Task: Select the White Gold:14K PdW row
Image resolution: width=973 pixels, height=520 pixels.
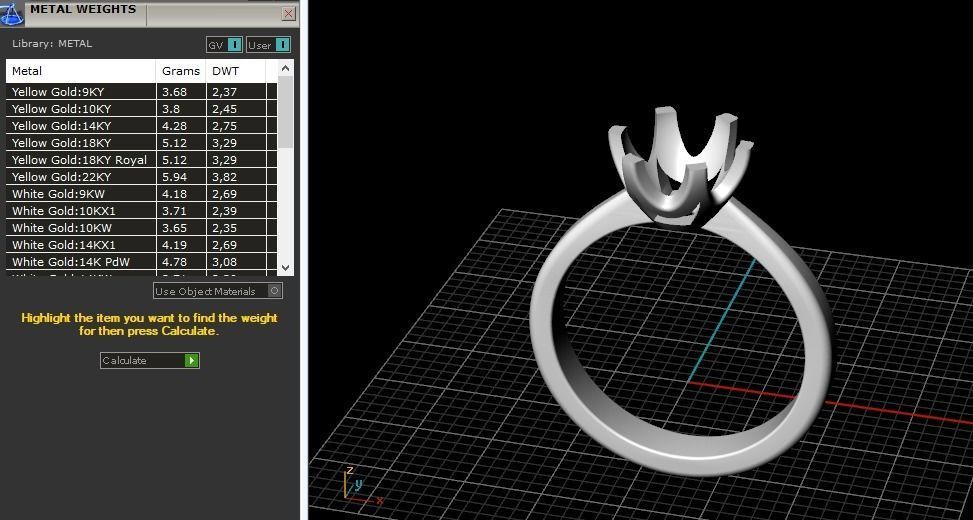Action: [x=141, y=262]
